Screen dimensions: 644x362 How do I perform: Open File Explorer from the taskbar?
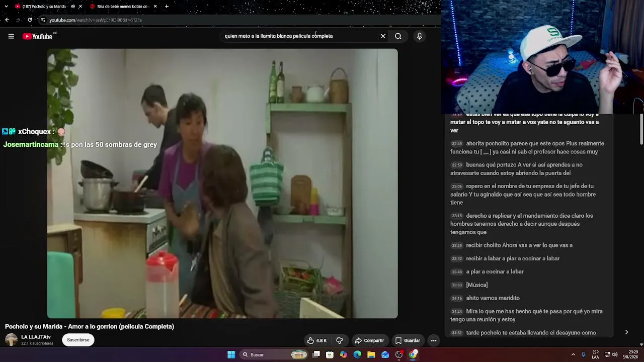tap(371, 354)
